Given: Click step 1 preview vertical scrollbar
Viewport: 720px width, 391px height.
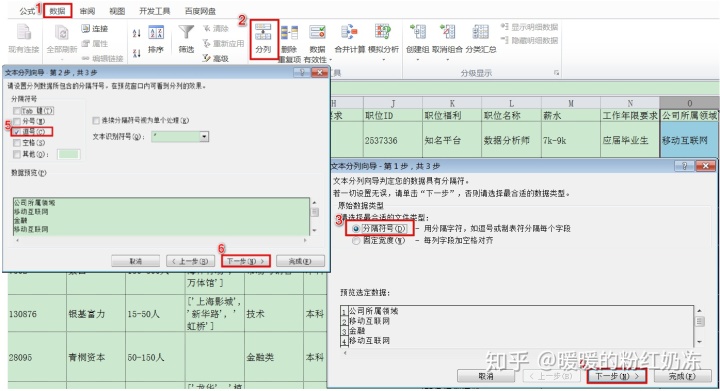Looking at the screenshot, I should pos(699,326).
